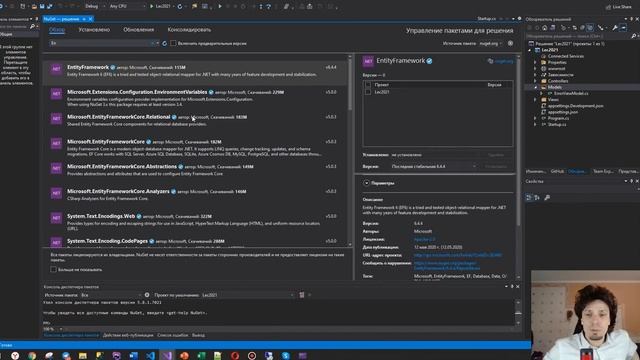Click the Start Without Debugging play icon

point(220,7)
